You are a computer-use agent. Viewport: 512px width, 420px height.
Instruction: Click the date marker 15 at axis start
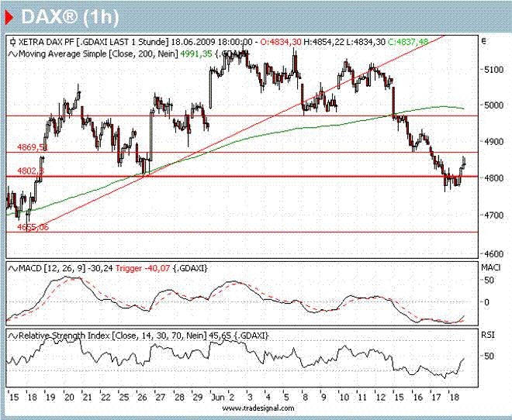[x=14, y=398]
